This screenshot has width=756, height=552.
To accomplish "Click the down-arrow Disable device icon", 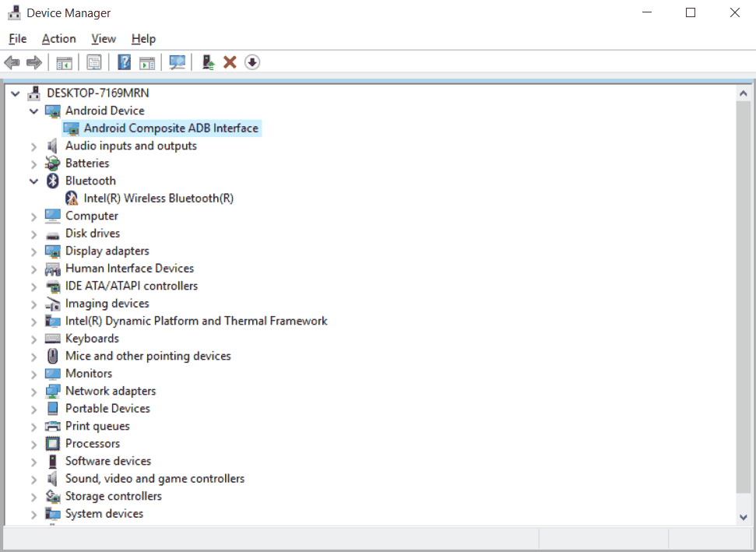I will click(x=252, y=62).
